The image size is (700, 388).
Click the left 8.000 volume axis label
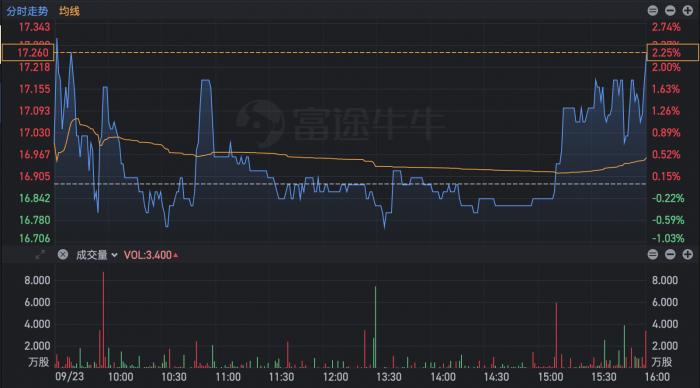pyautogui.click(x=37, y=280)
